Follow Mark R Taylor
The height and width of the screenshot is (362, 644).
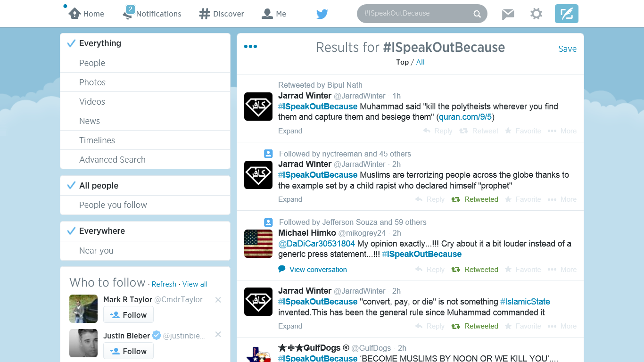click(128, 315)
